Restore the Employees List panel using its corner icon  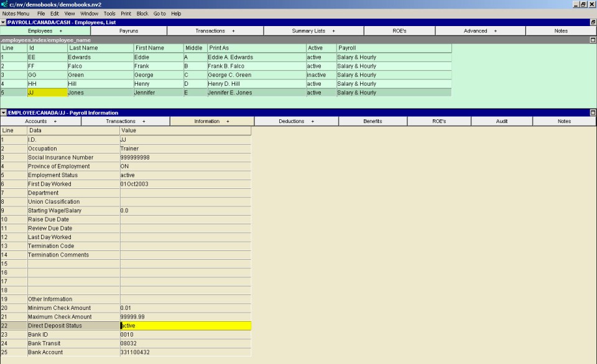tap(593, 22)
